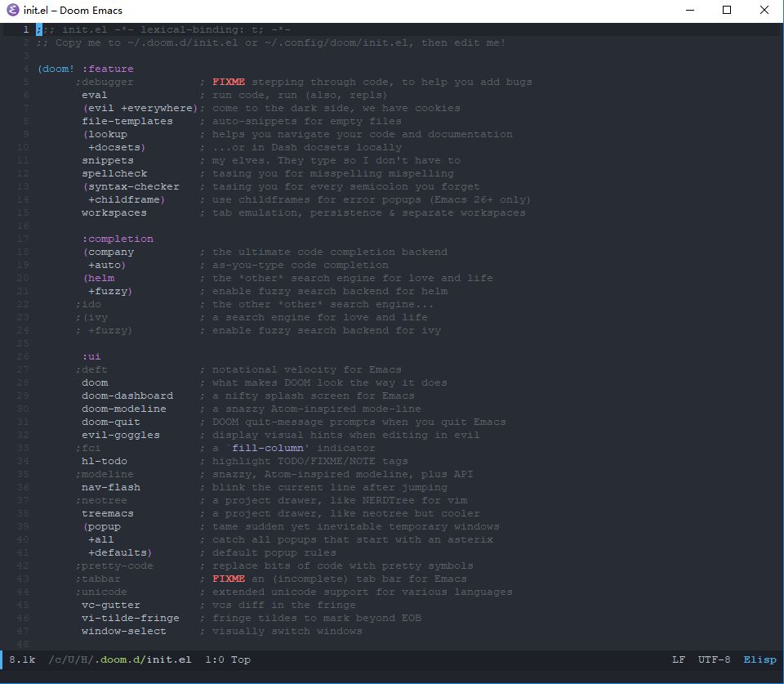The height and width of the screenshot is (684, 784).
Task: Click the ';pretty-code' commented module
Action: [x=114, y=566]
